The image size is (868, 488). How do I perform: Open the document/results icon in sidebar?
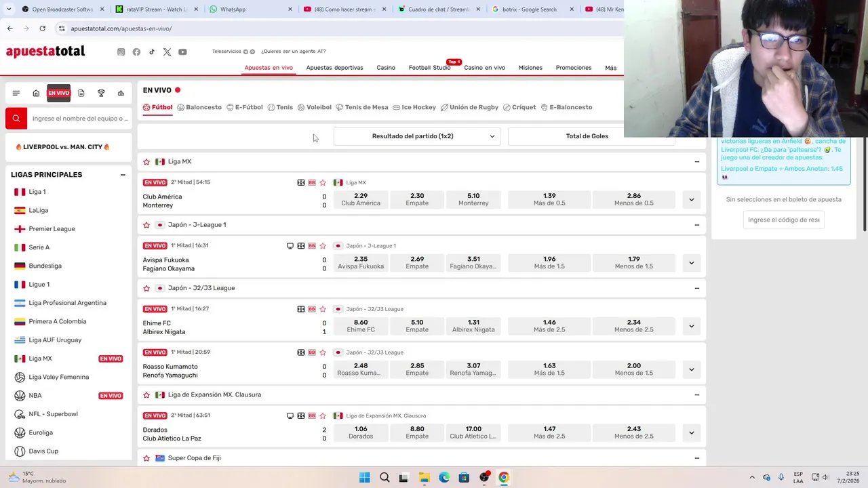tap(81, 94)
